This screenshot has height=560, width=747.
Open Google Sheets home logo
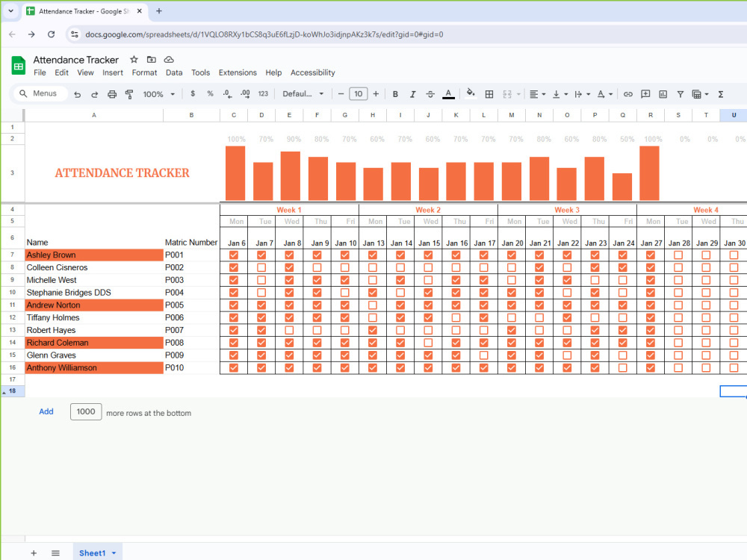coord(18,66)
